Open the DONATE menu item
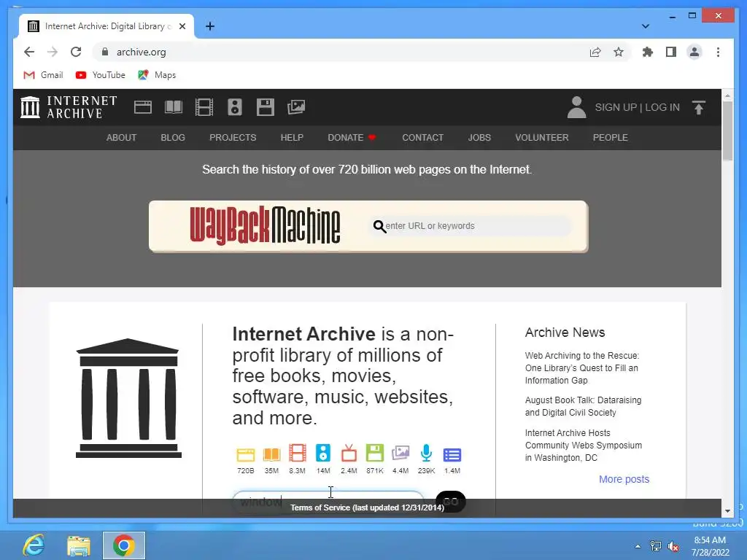This screenshot has height=560, width=747. [x=352, y=138]
